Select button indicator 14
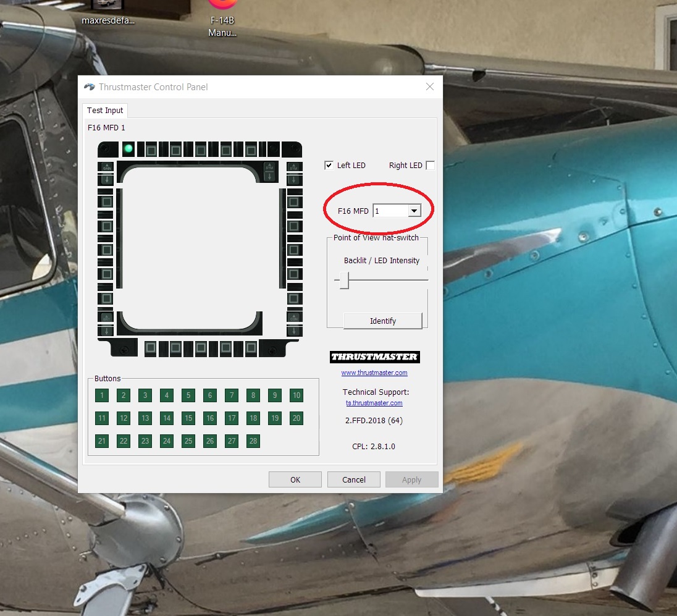This screenshot has height=616, width=677. 167,418
